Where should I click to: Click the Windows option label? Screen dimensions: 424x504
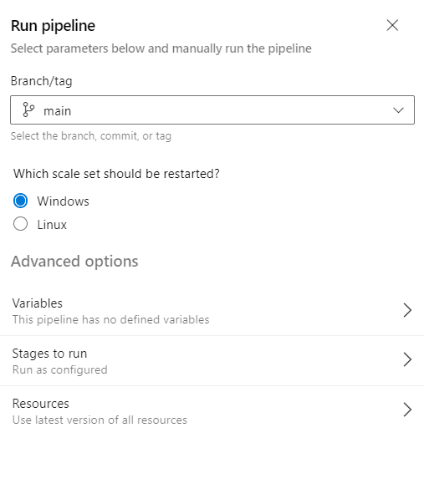(63, 201)
